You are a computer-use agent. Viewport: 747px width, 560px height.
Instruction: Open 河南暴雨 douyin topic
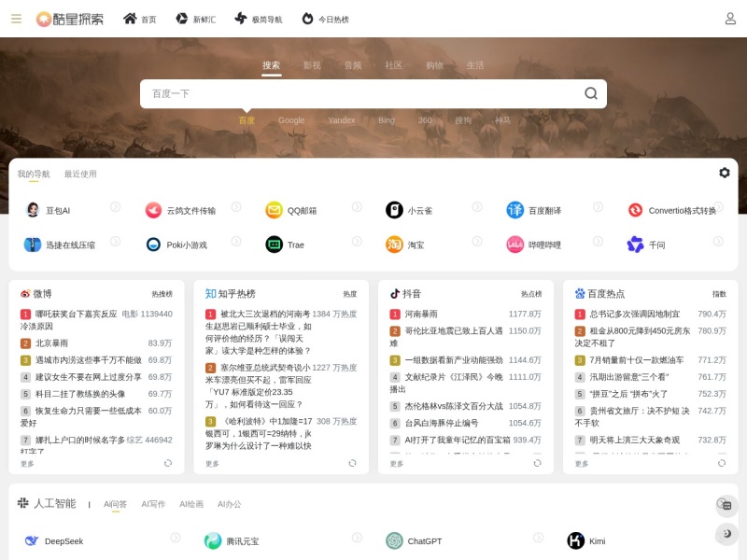[421, 314]
